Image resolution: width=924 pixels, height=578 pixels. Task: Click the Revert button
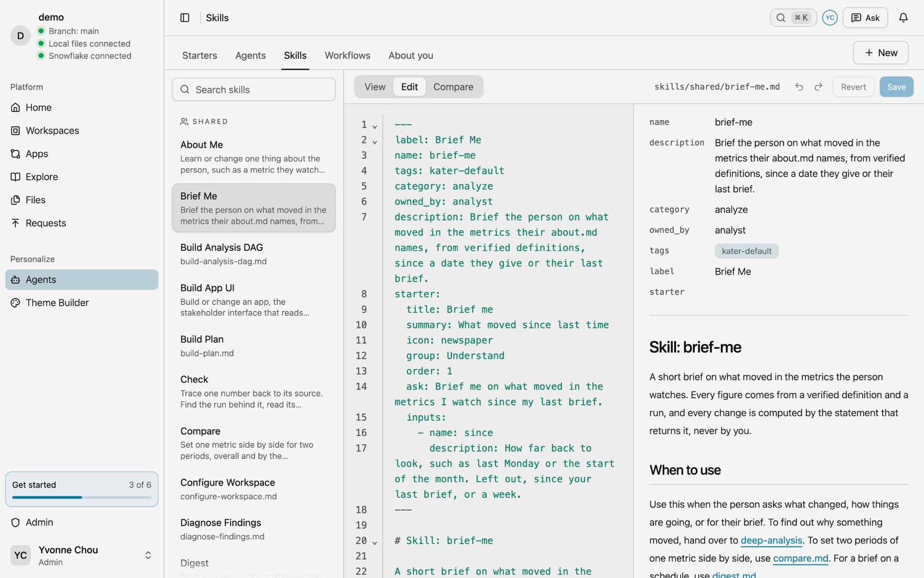tap(853, 87)
